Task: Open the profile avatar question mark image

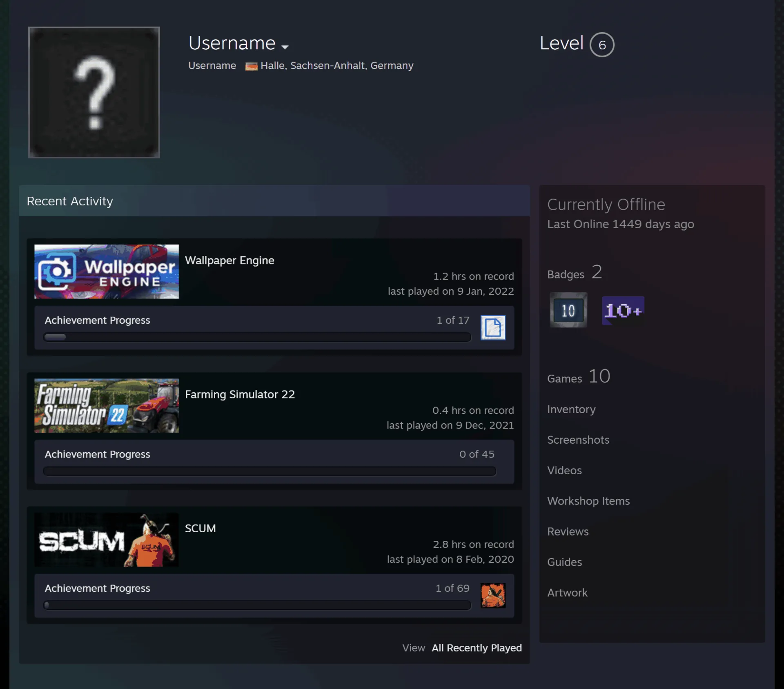Action: coord(94,92)
